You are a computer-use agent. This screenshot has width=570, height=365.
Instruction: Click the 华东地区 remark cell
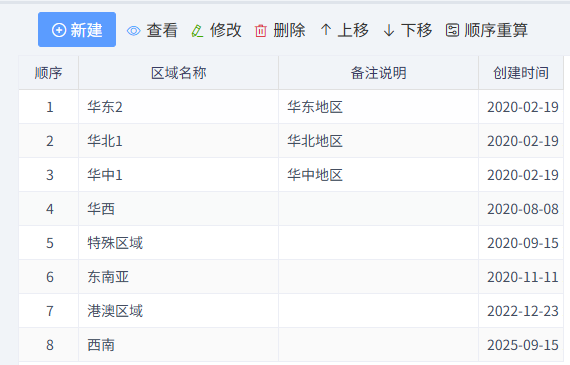(378, 107)
